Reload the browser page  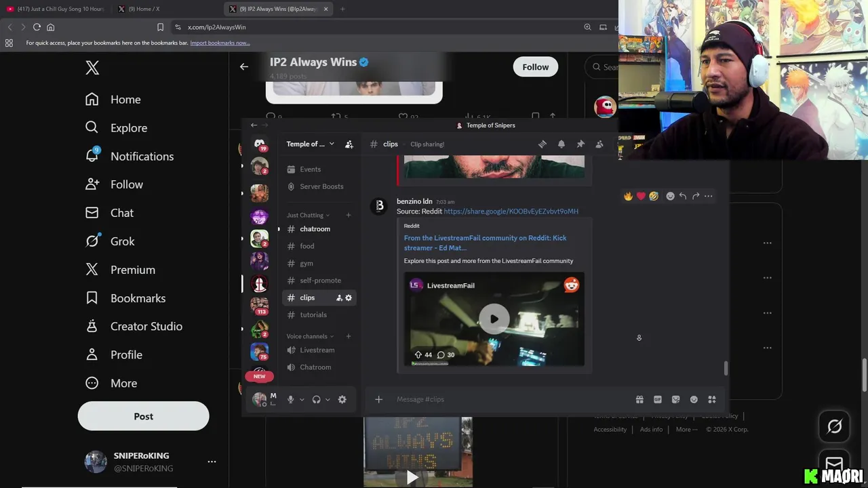[37, 27]
